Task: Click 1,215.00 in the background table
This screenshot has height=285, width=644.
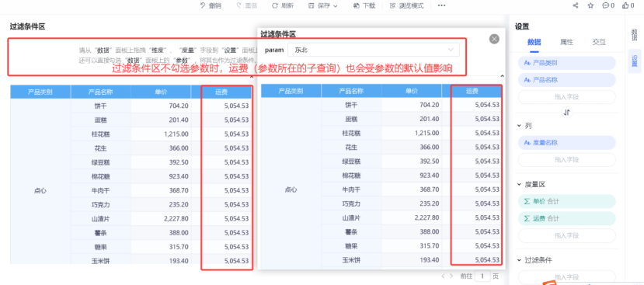Action: click(161, 134)
